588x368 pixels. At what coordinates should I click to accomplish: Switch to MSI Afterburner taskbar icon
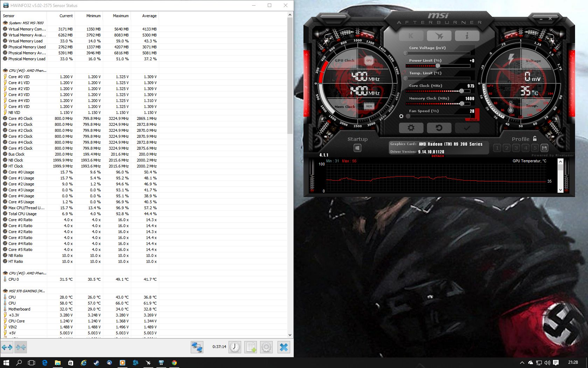pyautogui.click(x=148, y=363)
